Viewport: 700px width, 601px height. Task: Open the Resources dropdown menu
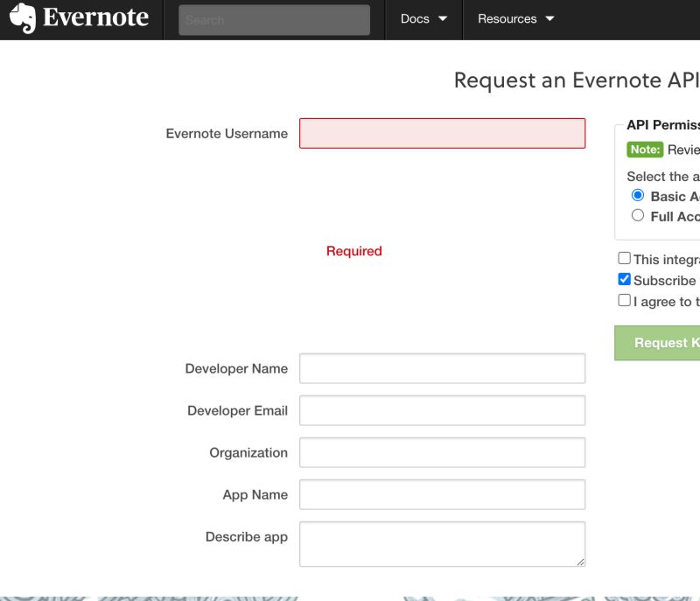(515, 18)
